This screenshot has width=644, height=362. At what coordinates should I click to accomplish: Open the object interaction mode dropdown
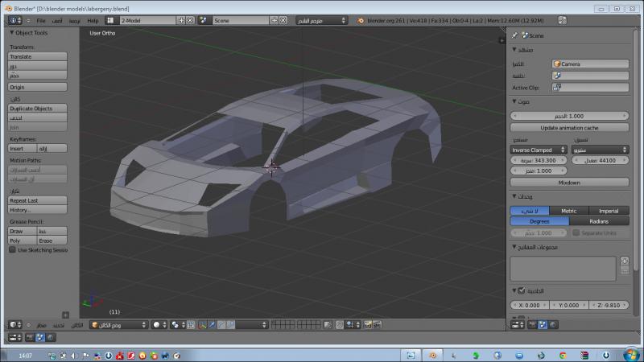[118, 325]
